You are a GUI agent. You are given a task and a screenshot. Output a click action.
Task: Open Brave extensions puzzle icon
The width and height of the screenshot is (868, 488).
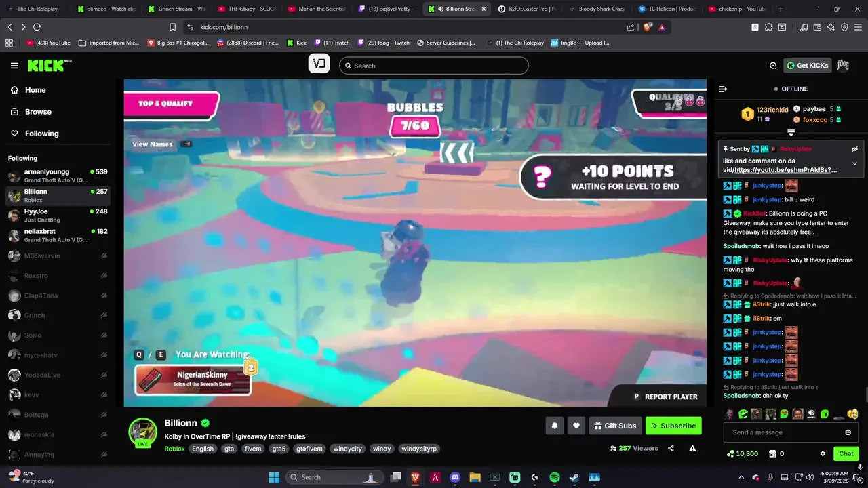(768, 27)
